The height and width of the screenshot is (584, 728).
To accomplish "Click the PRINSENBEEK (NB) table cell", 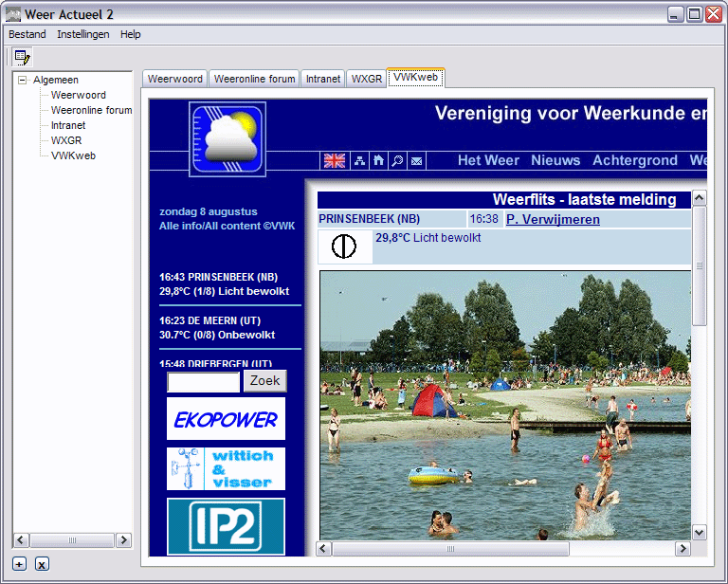I will coord(391,219).
